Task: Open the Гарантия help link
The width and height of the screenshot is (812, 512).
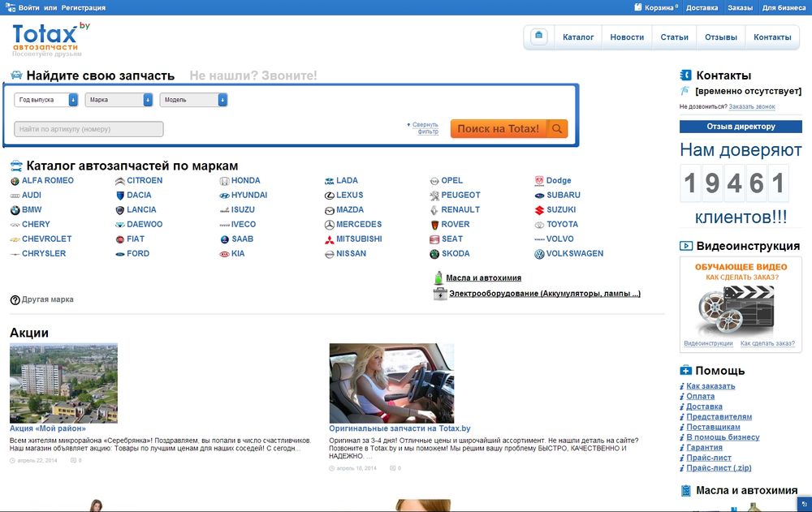Action: 704,447
